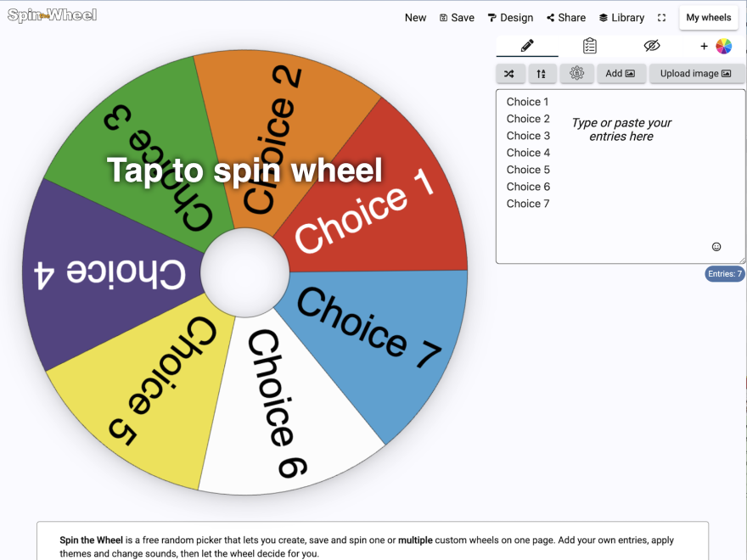
Task: Save the current wheel
Action: pos(457,18)
